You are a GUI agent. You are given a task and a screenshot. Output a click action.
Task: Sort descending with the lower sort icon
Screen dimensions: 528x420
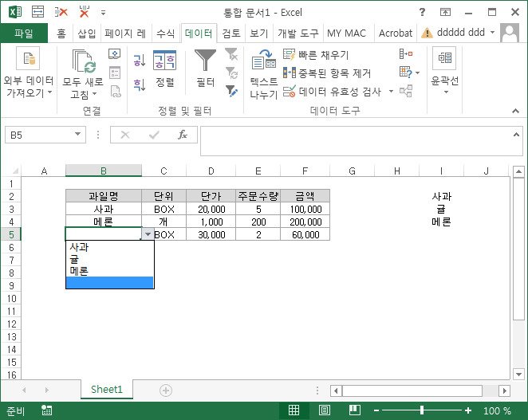click(139, 84)
